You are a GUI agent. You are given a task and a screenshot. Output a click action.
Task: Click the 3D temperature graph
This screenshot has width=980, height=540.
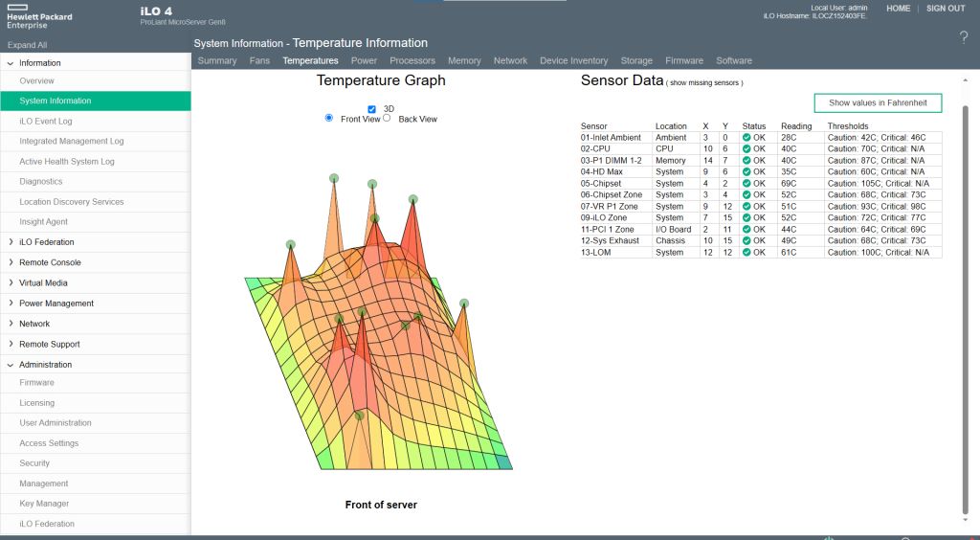click(x=379, y=322)
